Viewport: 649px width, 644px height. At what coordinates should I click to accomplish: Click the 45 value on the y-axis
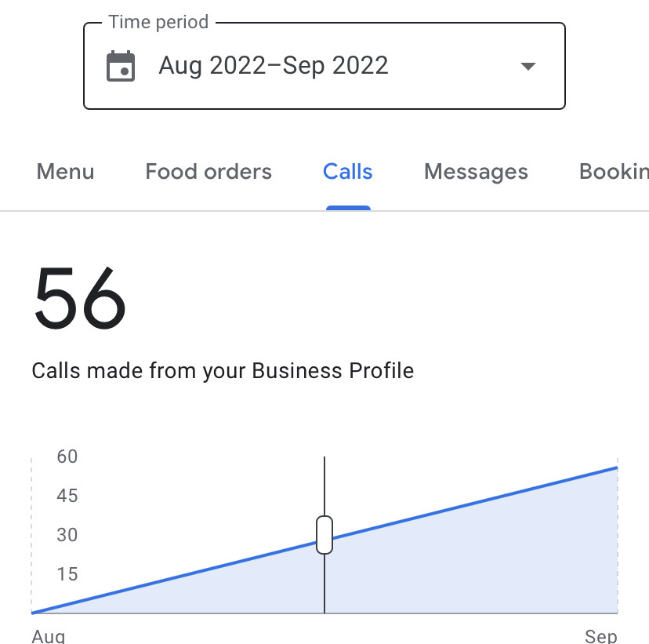coord(67,496)
